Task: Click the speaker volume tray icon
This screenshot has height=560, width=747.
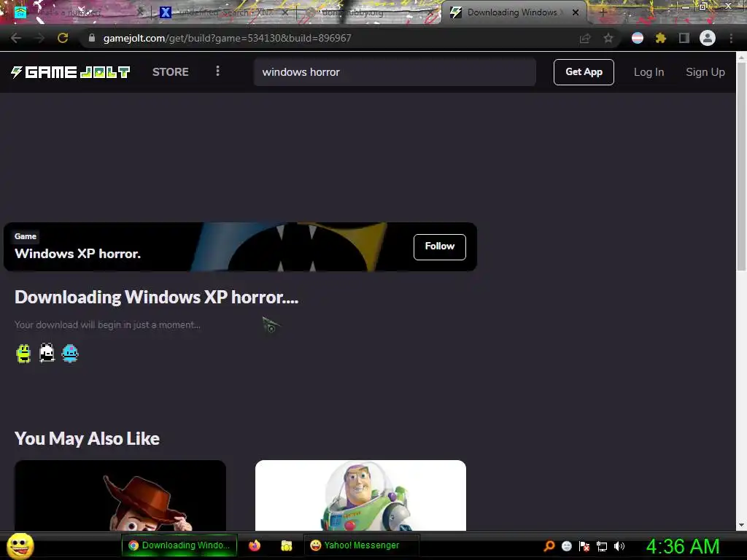Action: 619,545
